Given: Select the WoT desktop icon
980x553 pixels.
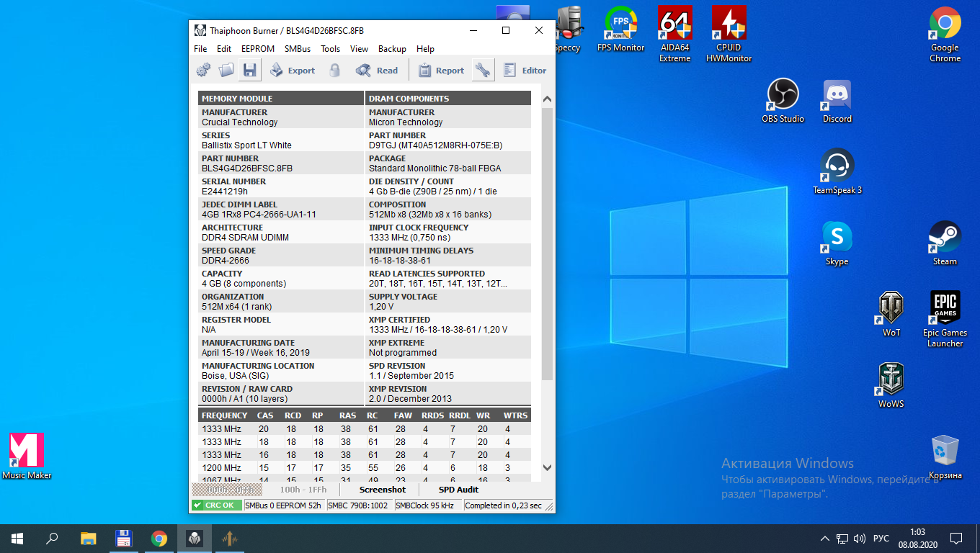Looking at the screenshot, I should 891,314.
